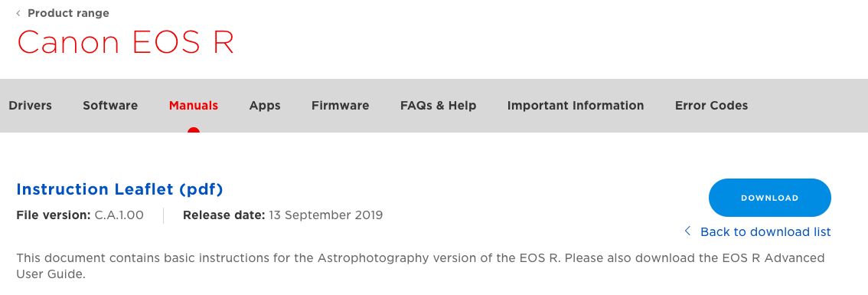Open the Drivers tab
The image size is (868, 295).
[x=31, y=106]
